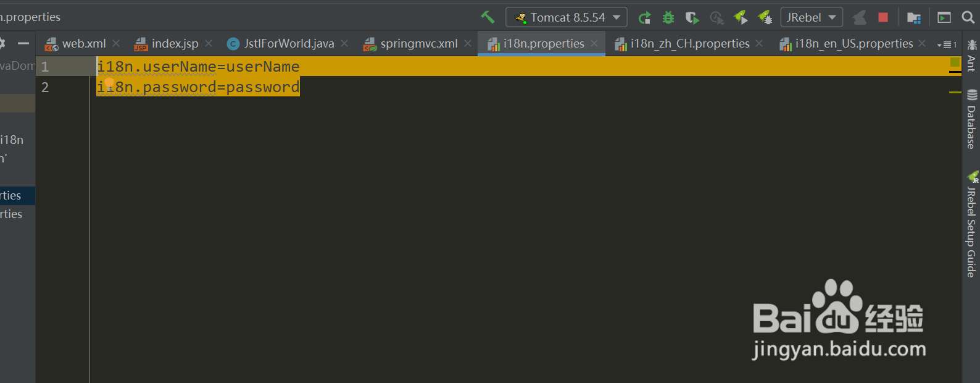
Task: Click the i18n.userName=userName line
Action: pyautogui.click(x=198, y=67)
